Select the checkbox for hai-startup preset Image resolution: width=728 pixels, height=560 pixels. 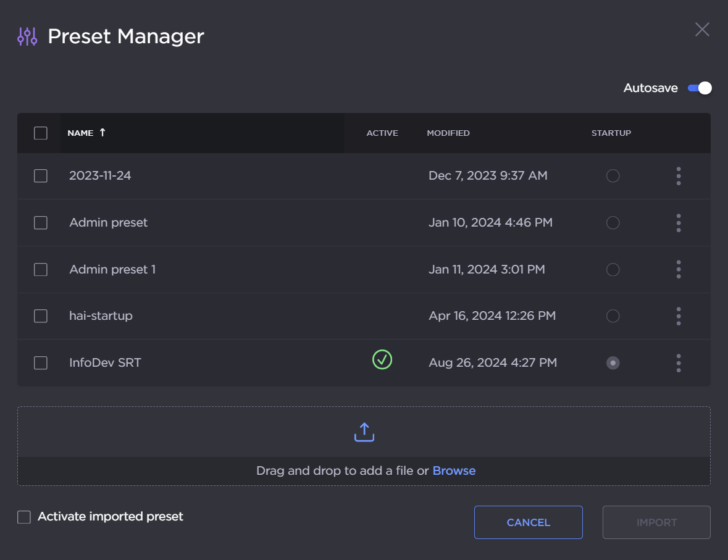[x=41, y=316]
